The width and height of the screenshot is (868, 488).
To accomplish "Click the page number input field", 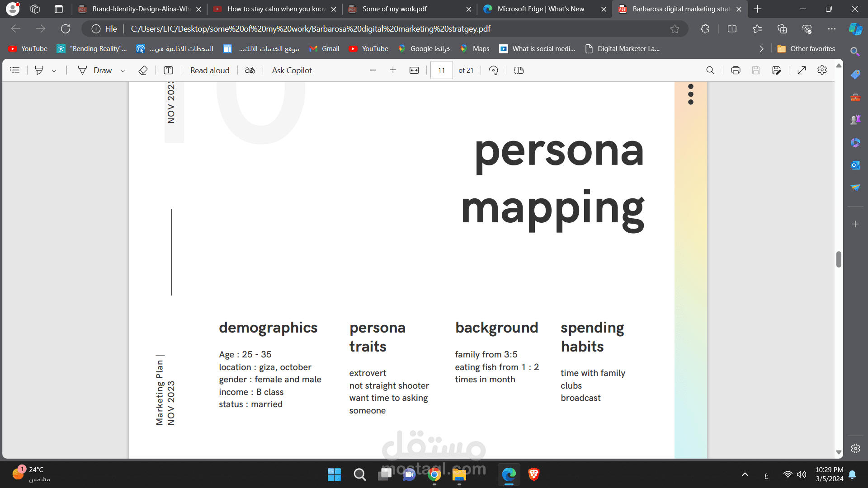I will (441, 70).
